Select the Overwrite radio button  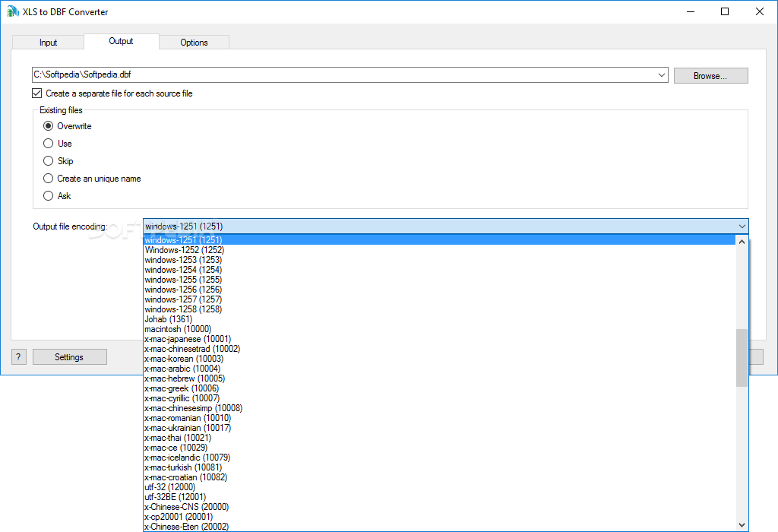coord(68,126)
